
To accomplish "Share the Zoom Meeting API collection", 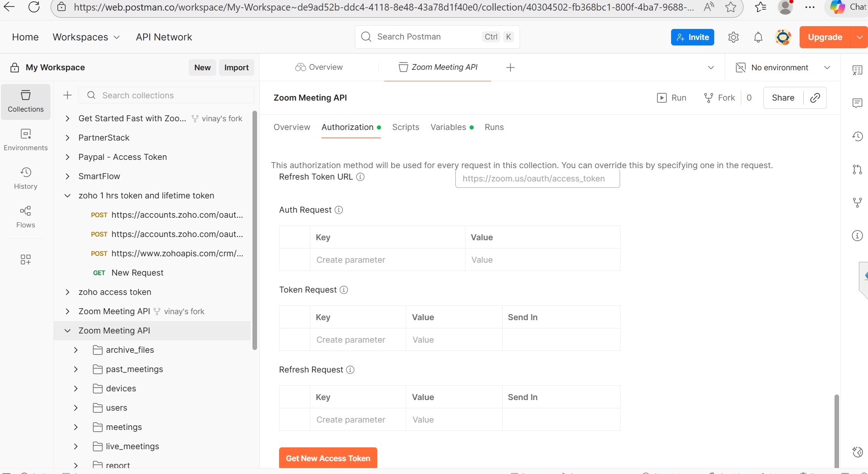I will point(783,98).
